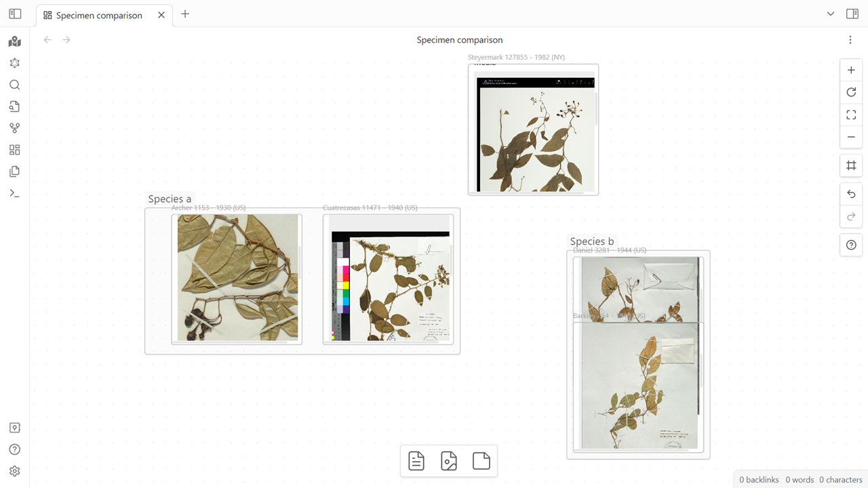Zoom out of the canvas

(852, 137)
